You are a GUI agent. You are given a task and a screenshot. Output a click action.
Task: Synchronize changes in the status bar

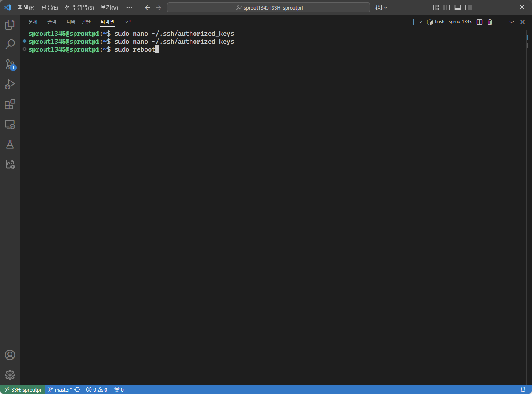[77, 390]
